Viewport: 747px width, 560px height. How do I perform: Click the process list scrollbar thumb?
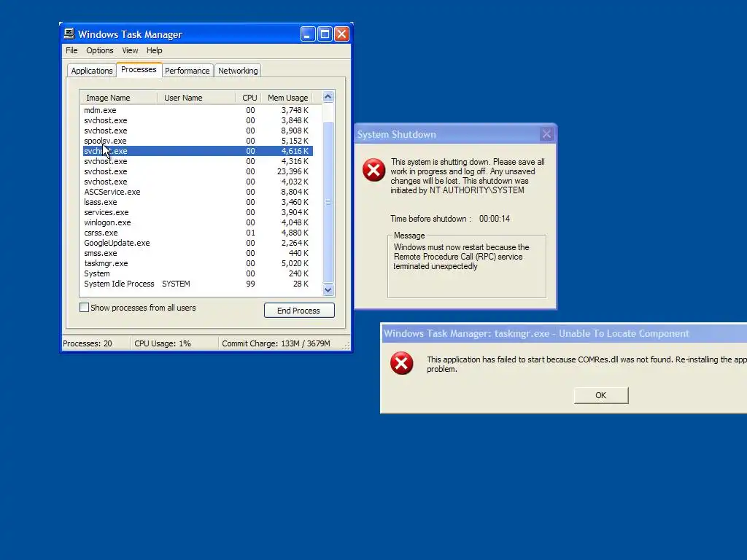328,202
